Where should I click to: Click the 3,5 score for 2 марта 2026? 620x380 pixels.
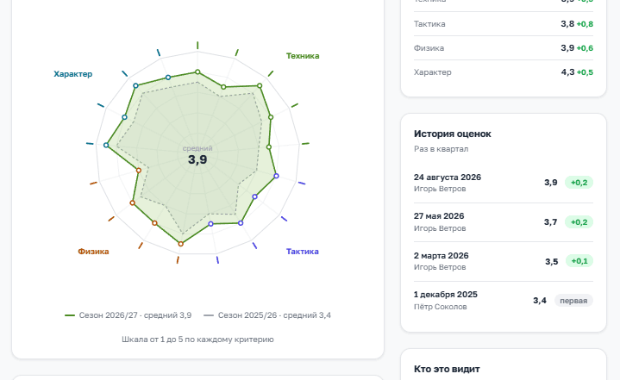[551, 261]
